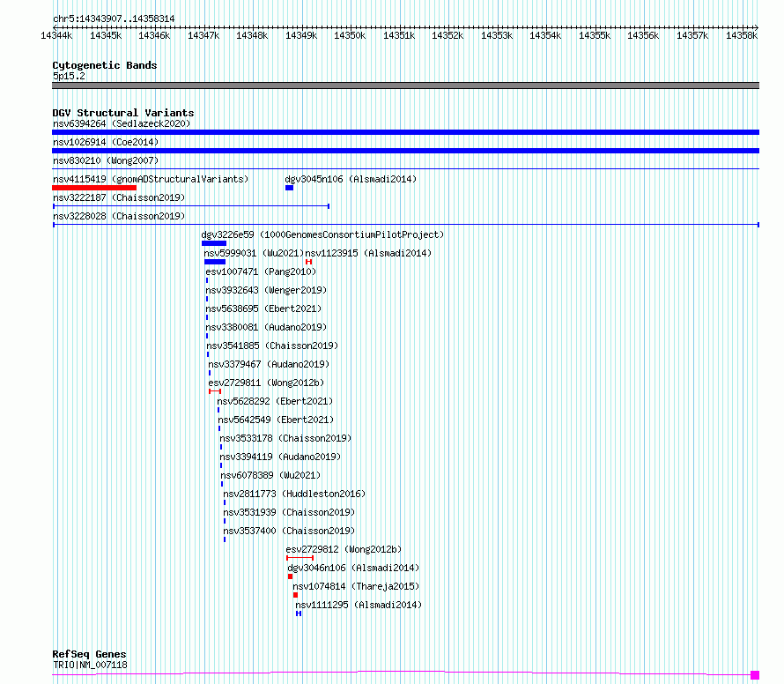
Task: Click the nsv6394264 (Sedlazeck2020) variant label
Action: pyautogui.click(x=122, y=123)
